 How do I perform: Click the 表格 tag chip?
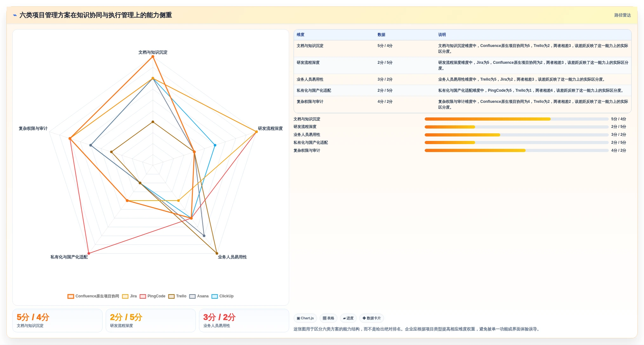point(329,318)
